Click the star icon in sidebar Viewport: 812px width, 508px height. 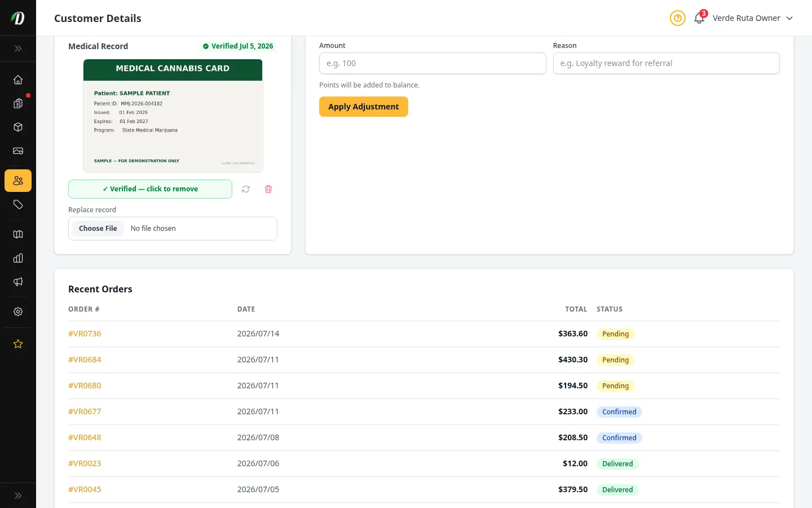click(x=18, y=344)
